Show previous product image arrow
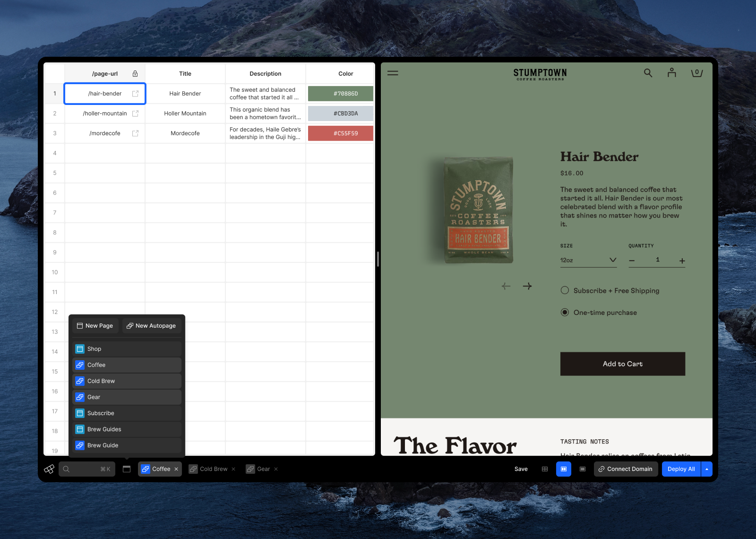 pyautogui.click(x=506, y=286)
